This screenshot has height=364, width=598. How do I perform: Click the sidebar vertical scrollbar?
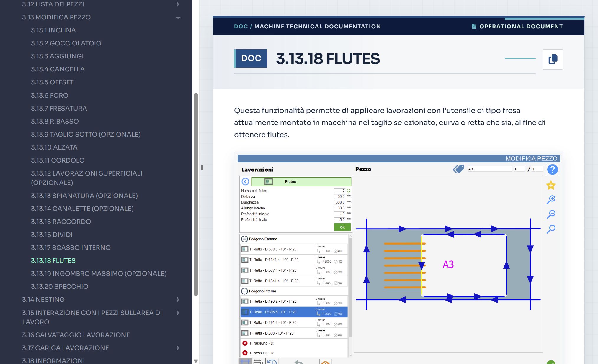pos(196,194)
